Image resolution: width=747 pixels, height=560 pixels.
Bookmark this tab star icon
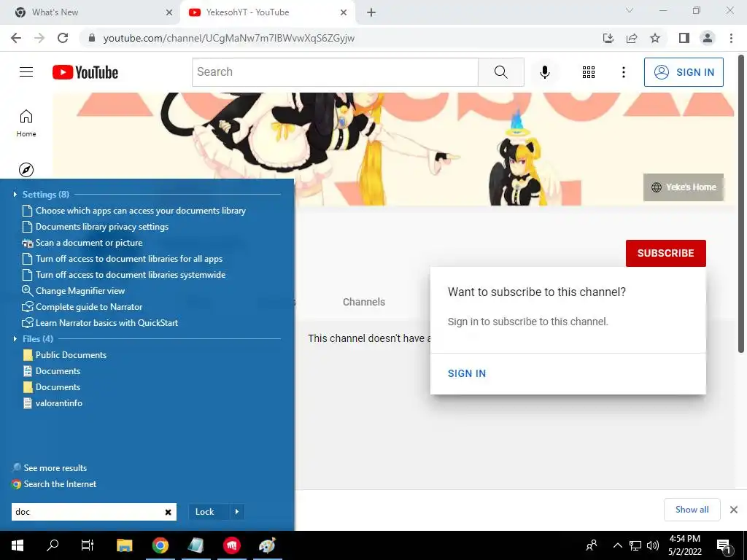[x=655, y=38]
